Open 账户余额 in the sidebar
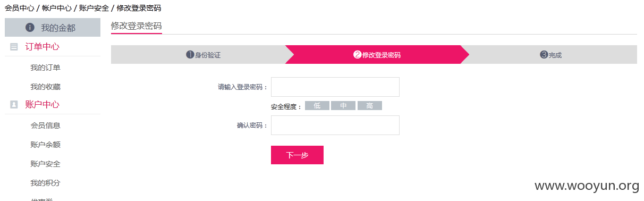This screenshot has width=644, height=201. (45, 145)
